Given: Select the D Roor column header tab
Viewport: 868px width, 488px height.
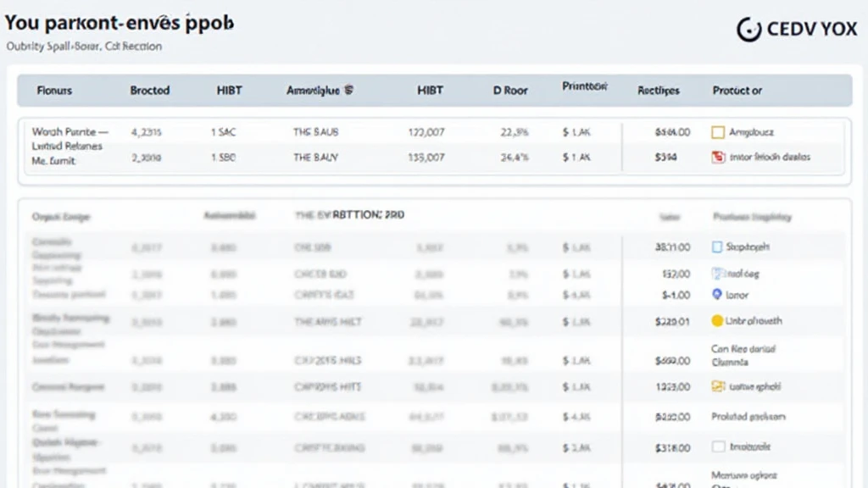Looking at the screenshot, I should [x=509, y=90].
